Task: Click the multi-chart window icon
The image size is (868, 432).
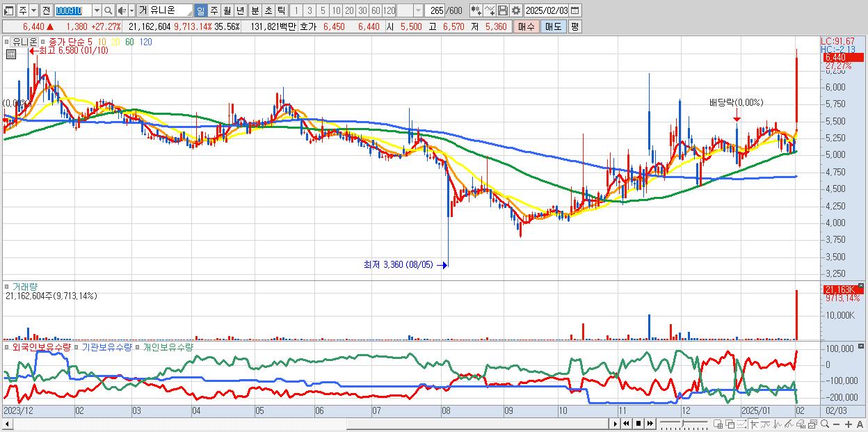Action: (x=812, y=424)
